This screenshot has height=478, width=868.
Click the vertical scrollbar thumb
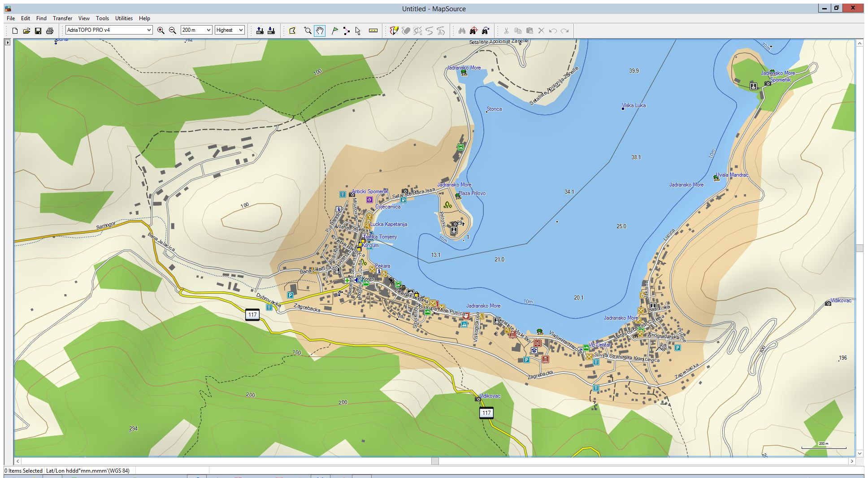click(859, 248)
